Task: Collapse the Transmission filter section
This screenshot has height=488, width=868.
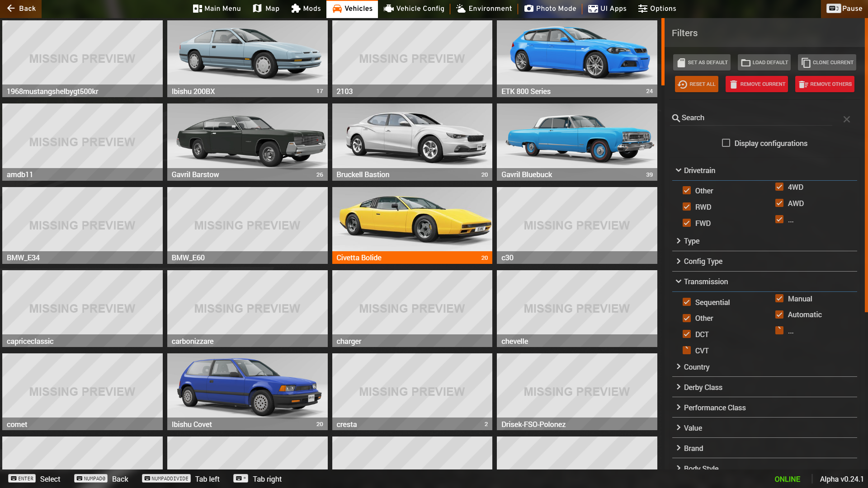Action: (x=764, y=282)
